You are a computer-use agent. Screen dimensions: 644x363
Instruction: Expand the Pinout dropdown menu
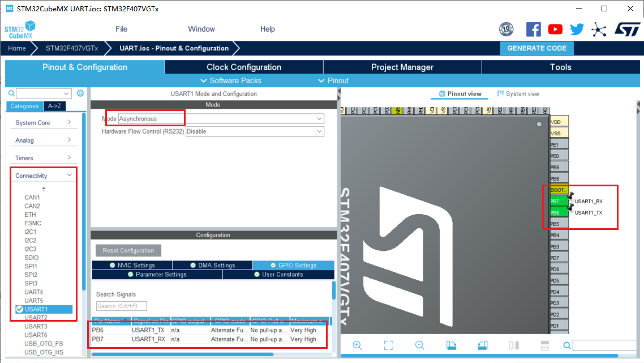[333, 80]
